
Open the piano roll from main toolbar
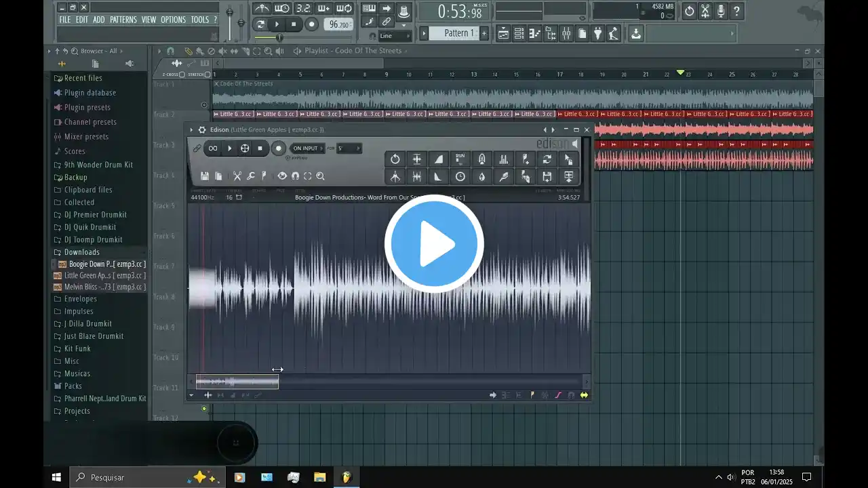click(x=534, y=33)
